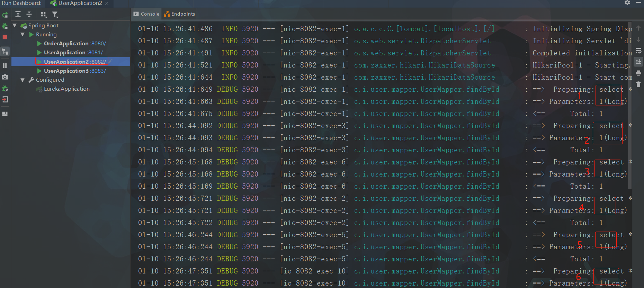Click the Up the stack trace arrow
Image resolution: width=644 pixels, height=288 pixels.
638,28
